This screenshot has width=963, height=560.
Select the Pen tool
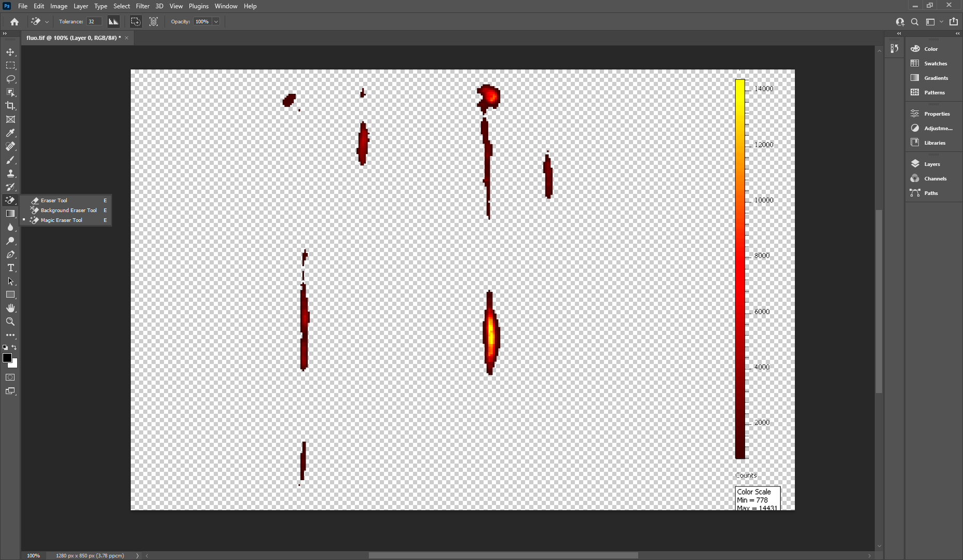(x=10, y=254)
